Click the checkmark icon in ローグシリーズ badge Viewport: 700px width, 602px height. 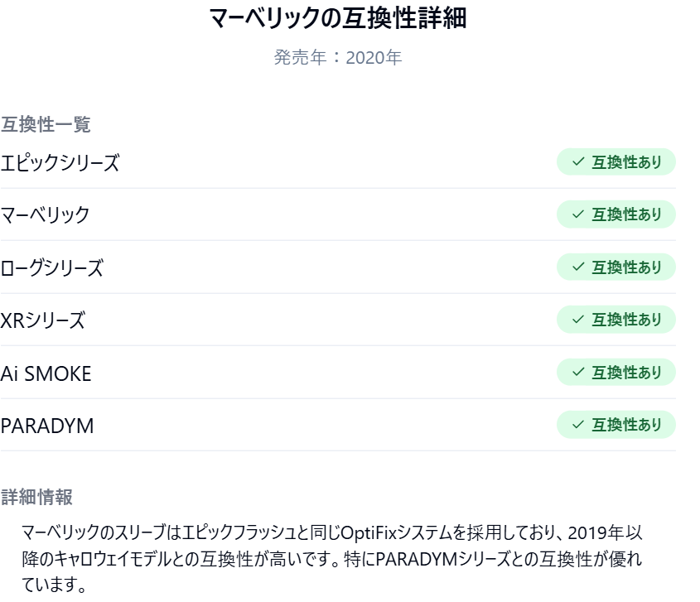578,267
